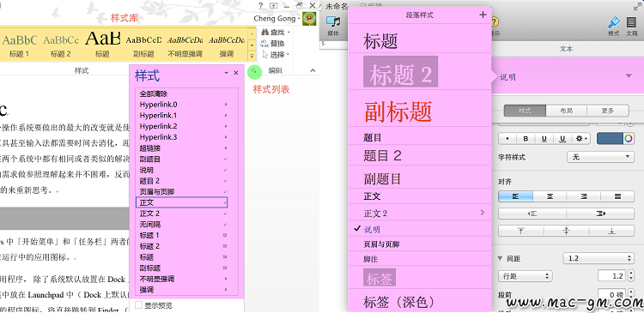Click bullet dot button in Pages panel
This screenshot has width=644, height=313.
tap(507, 139)
